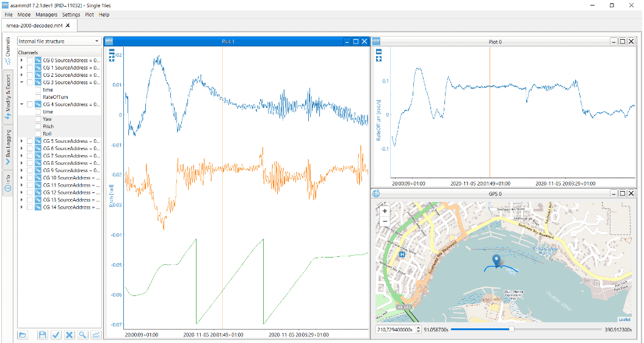Zoom in on the GPS map
The height and width of the screenshot is (343, 644).
click(385, 211)
